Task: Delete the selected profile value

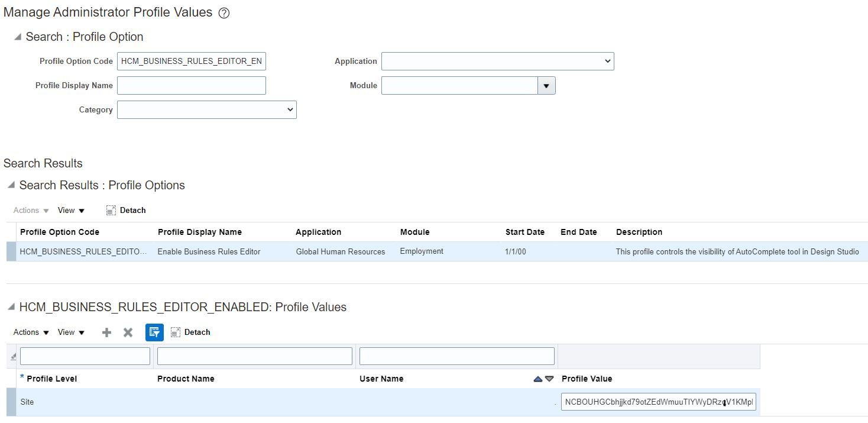Action: click(128, 332)
